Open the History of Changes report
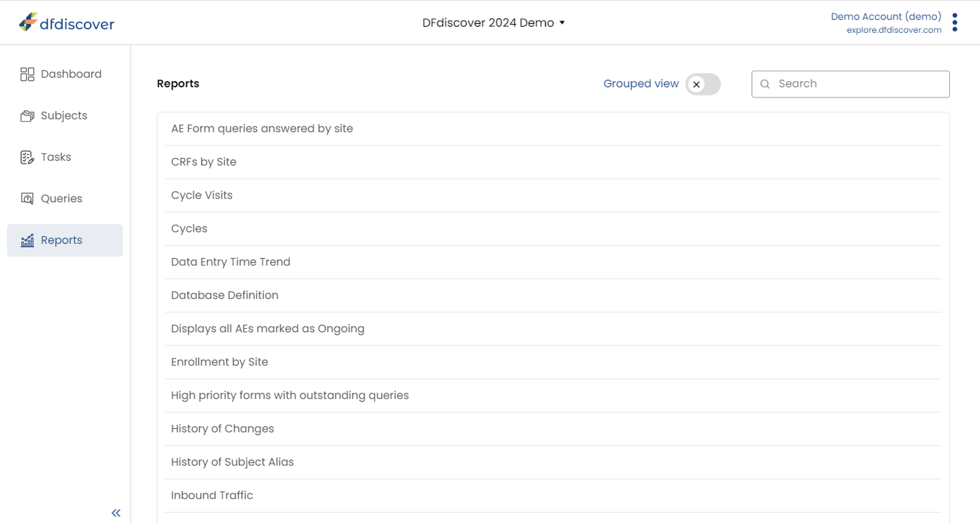Image resolution: width=980 pixels, height=523 pixels. (553, 429)
